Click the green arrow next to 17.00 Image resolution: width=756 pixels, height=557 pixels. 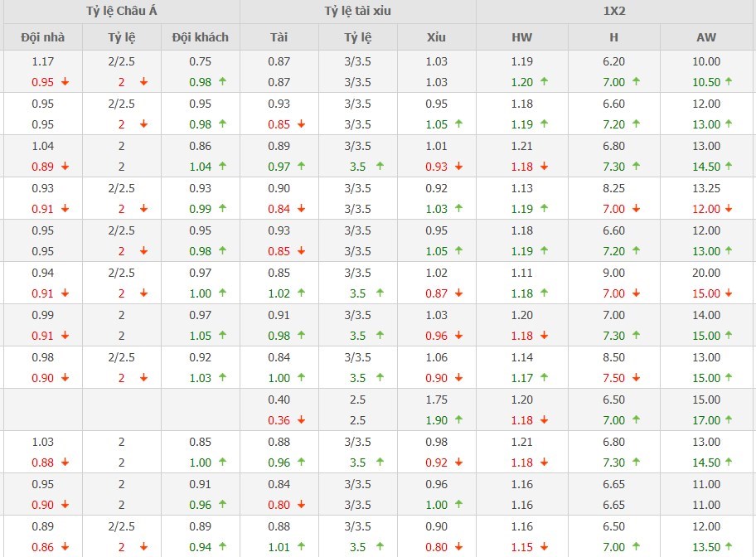pos(729,419)
